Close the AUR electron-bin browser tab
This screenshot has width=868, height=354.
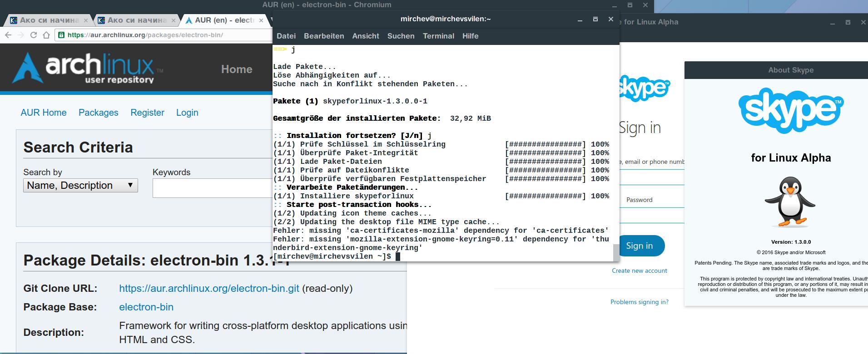[261, 20]
